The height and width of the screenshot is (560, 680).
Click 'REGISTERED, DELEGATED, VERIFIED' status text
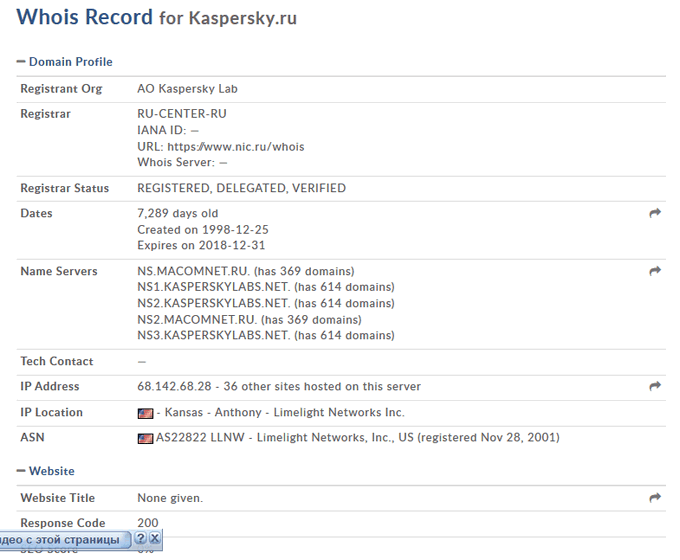(x=242, y=188)
